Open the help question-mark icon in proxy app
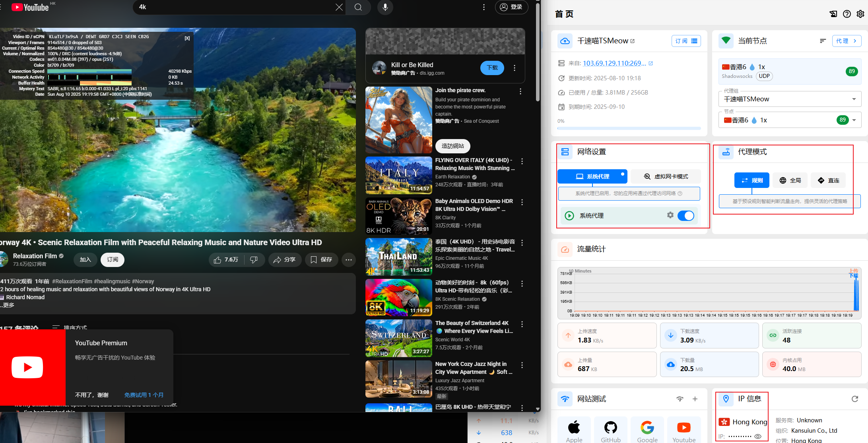The image size is (868, 443). click(847, 14)
